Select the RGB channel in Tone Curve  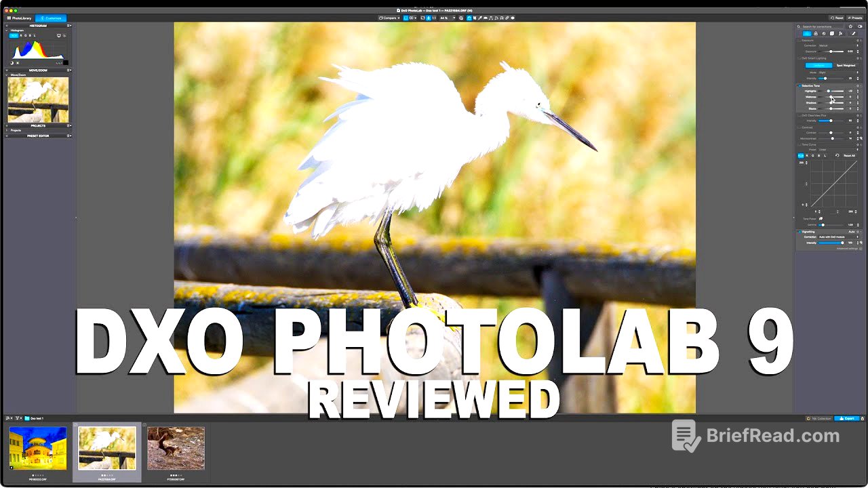pyautogui.click(x=801, y=156)
